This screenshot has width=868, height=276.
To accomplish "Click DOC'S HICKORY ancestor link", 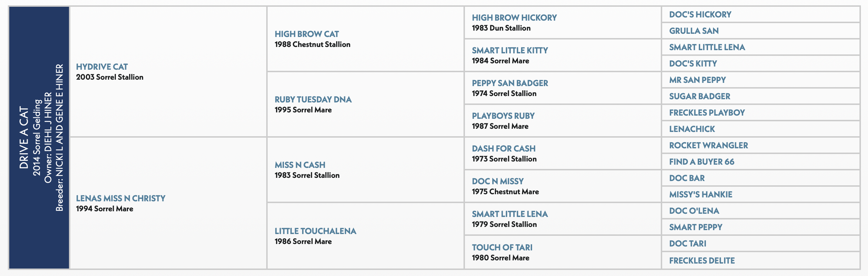I will 700,15.
